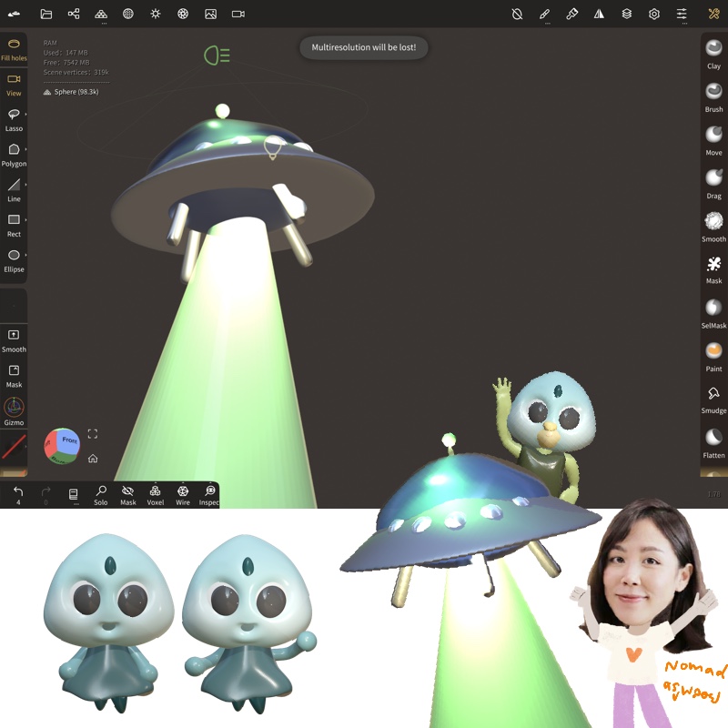
Task: Dismiss the Multiresolution will be lost message
Action: pyautogui.click(x=363, y=47)
